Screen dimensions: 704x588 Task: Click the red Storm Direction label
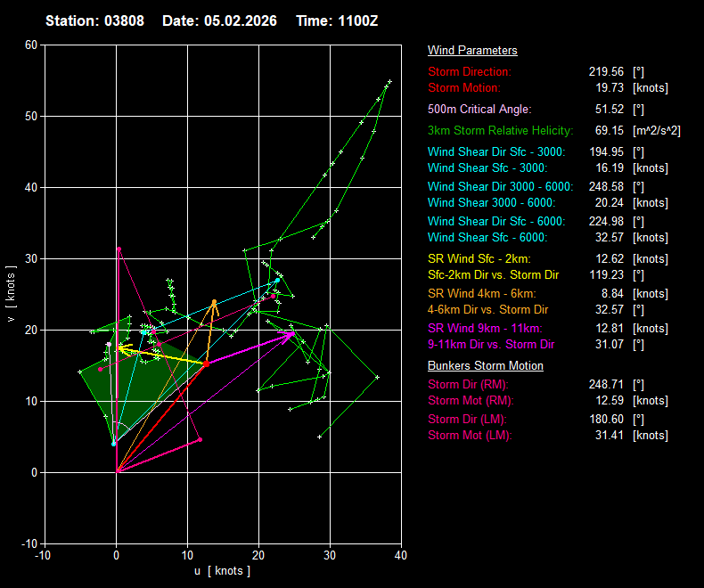[x=470, y=71]
